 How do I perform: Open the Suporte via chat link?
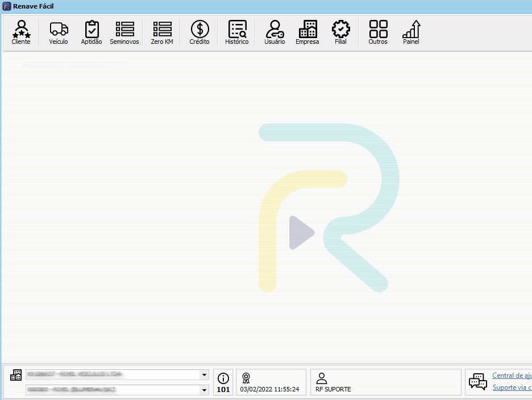click(512, 387)
